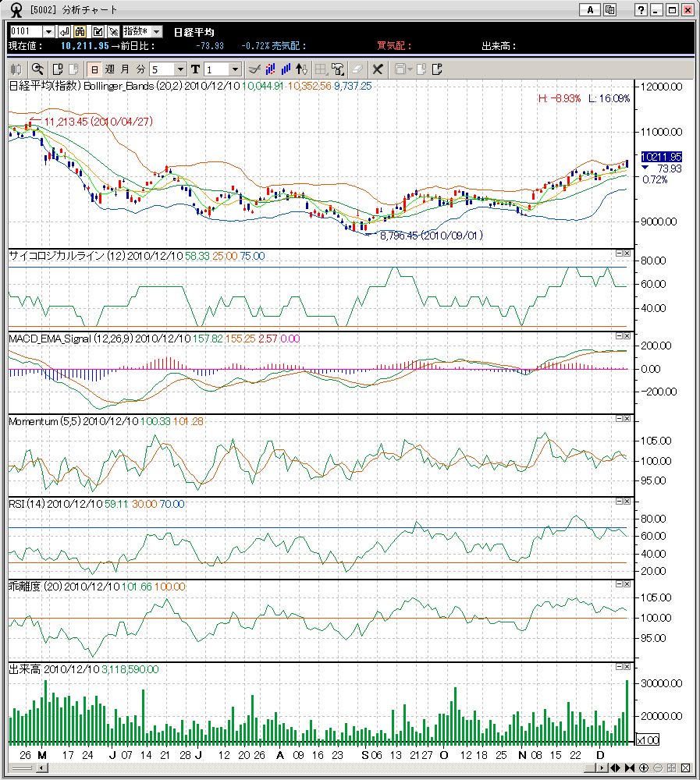Image resolution: width=700 pixels, height=780 pixels.
Task: Click the compress horizontally arrows icon
Action: coord(630,768)
